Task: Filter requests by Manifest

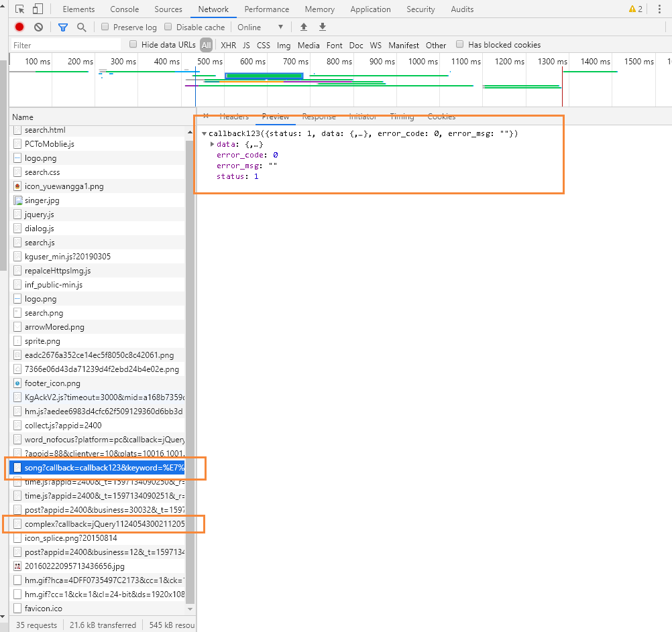Action: point(404,45)
